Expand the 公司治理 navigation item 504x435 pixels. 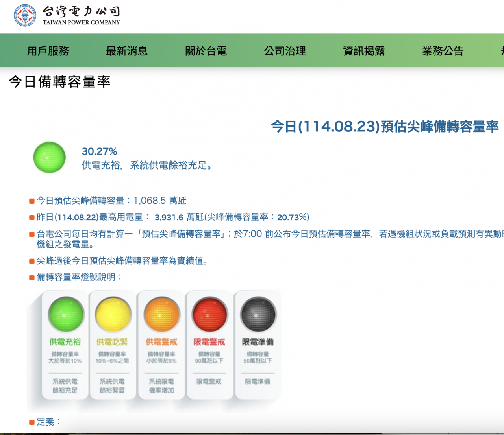click(x=285, y=51)
